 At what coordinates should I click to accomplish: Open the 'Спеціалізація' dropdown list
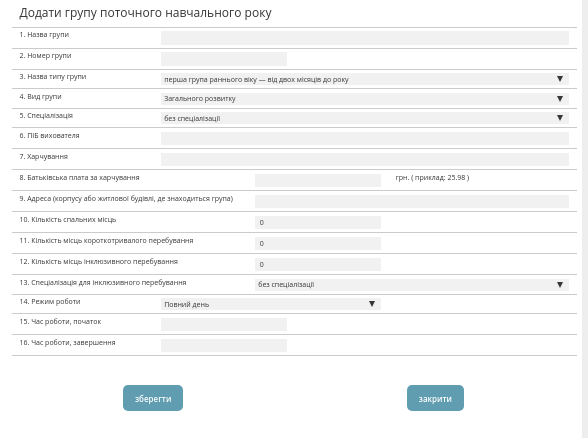pyautogui.click(x=365, y=118)
